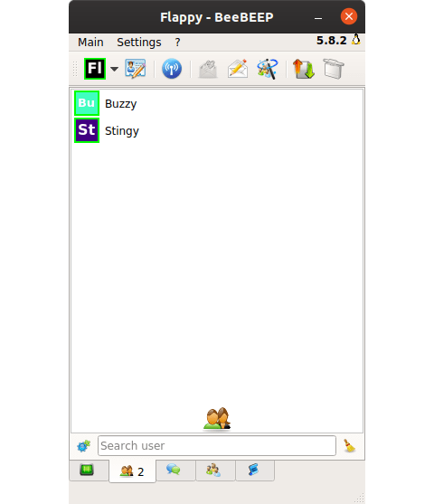
Task: Open the Main menu
Action: (x=90, y=43)
